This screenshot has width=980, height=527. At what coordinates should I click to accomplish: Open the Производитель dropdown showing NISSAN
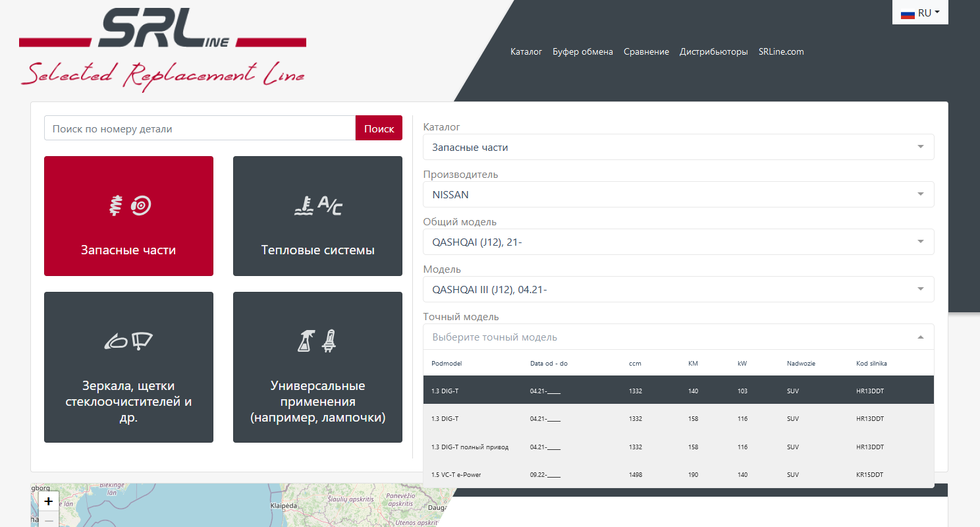click(x=678, y=194)
